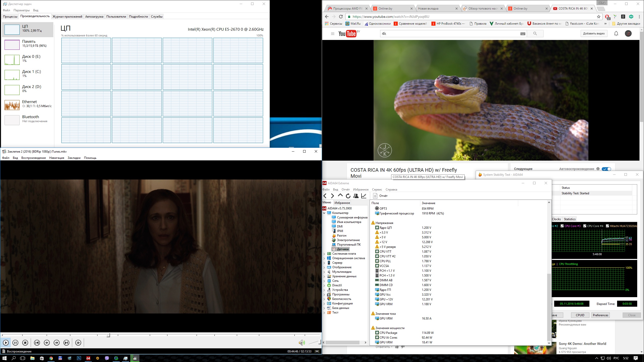The height and width of the screenshot is (362, 644).
Task: Open YouTube notifications bell
Action: point(616,33)
